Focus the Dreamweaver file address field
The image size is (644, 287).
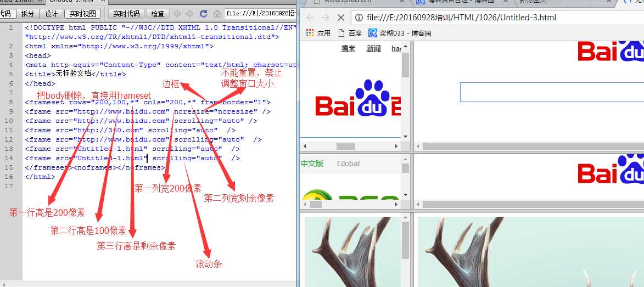[260, 14]
